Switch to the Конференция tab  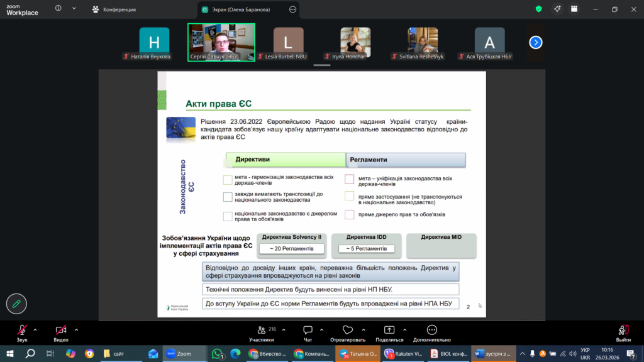pos(116,9)
